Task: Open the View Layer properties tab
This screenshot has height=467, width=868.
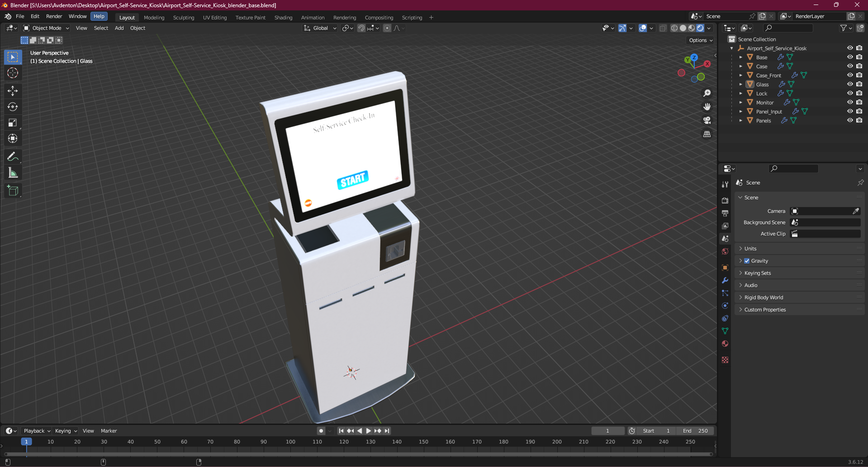Action: point(725,226)
